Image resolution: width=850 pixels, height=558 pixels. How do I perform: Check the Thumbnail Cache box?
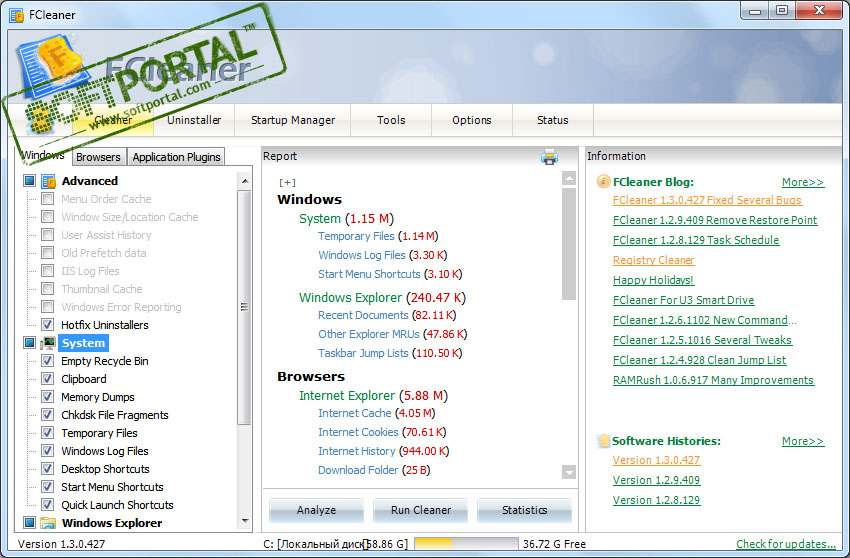click(x=48, y=288)
